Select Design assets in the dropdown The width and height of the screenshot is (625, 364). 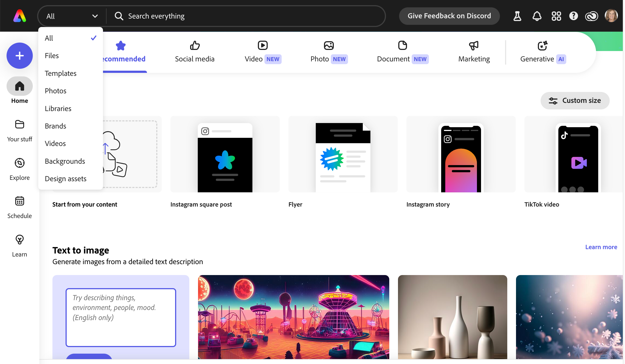coord(66,179)
